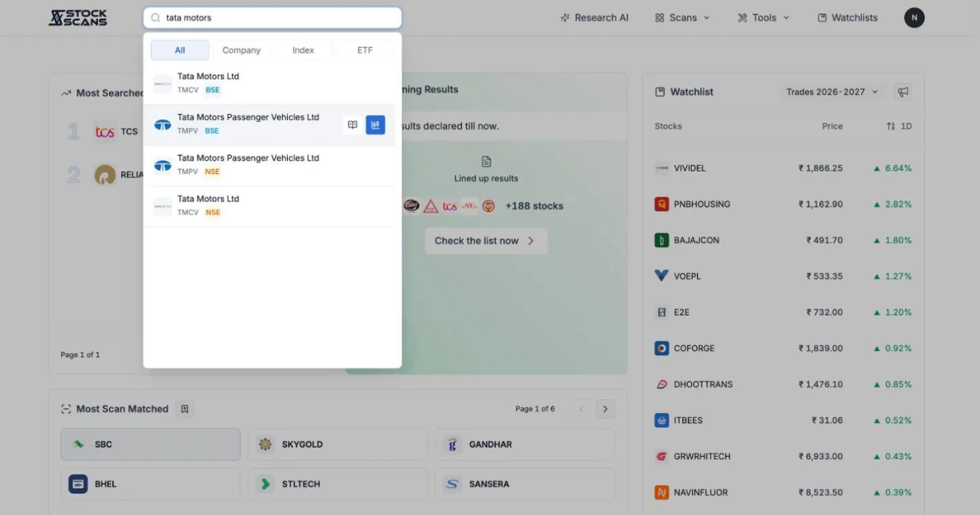
Task: Click the NAVINFLUOR stock logo
Action: pos(661,493)
